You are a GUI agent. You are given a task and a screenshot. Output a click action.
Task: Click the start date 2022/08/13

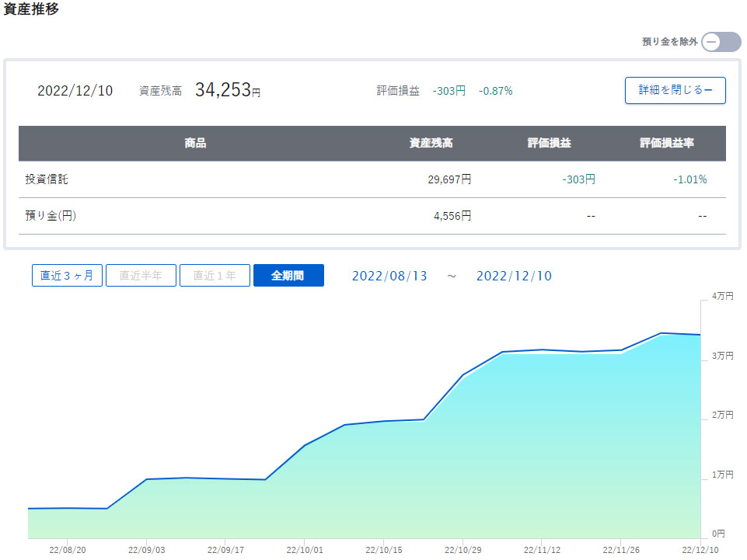point(389,276)
